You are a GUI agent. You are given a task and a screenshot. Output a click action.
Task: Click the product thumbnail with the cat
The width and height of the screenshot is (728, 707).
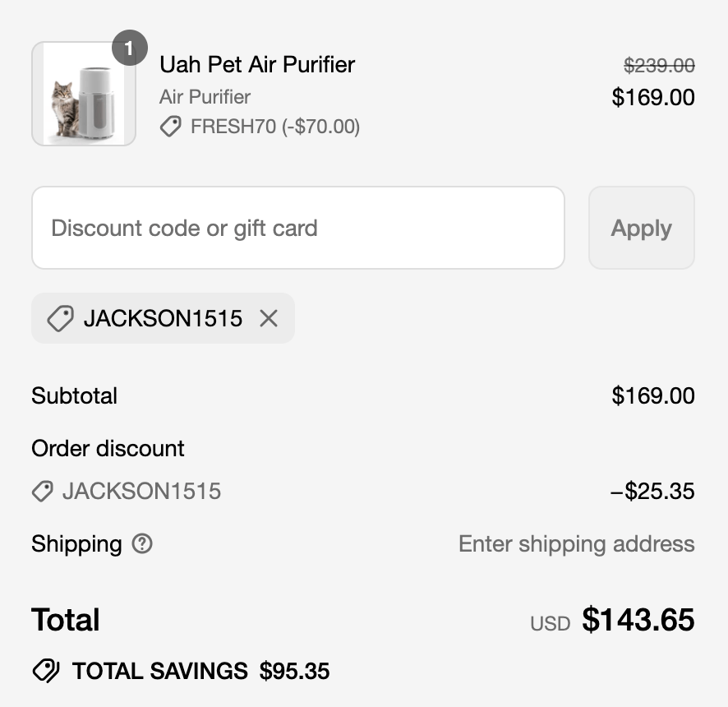83,93
